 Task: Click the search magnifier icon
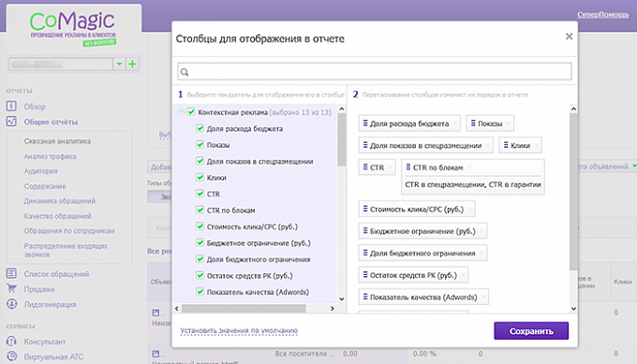point(185,72)
